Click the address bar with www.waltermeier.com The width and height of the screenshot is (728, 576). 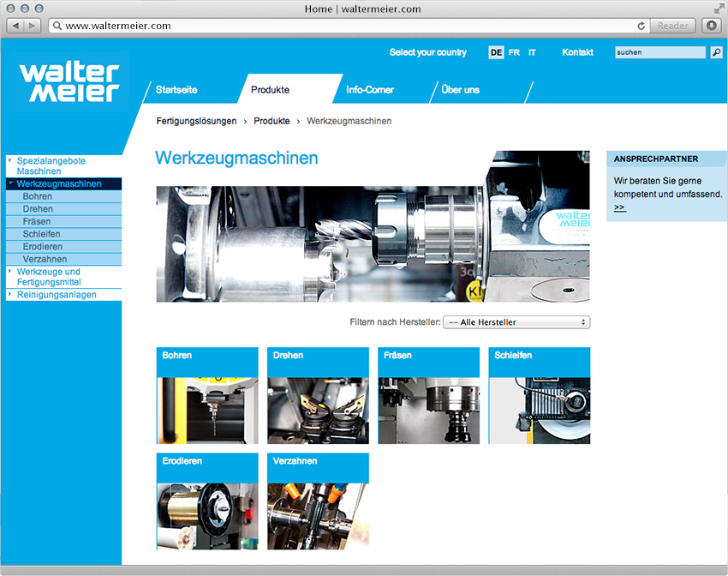349,26
